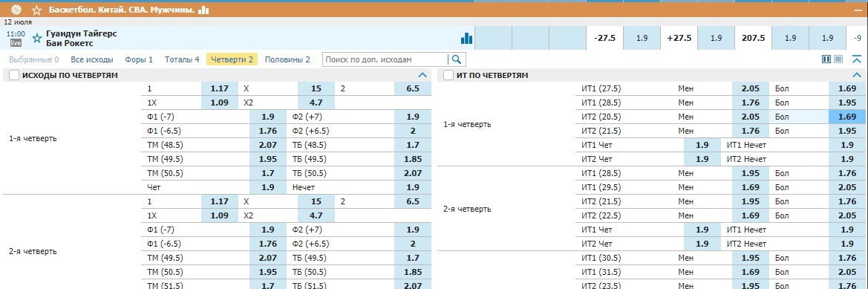The image size is (868, 289).
Task: Choose 1st quarter ТМ (50.5) odds 1.7
Action: click(268, 174)
